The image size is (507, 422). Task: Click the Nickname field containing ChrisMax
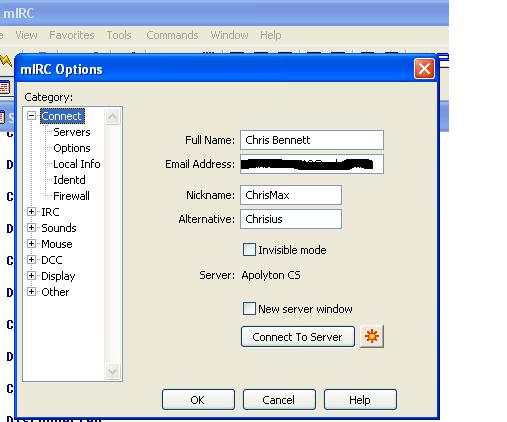[291, 195]
